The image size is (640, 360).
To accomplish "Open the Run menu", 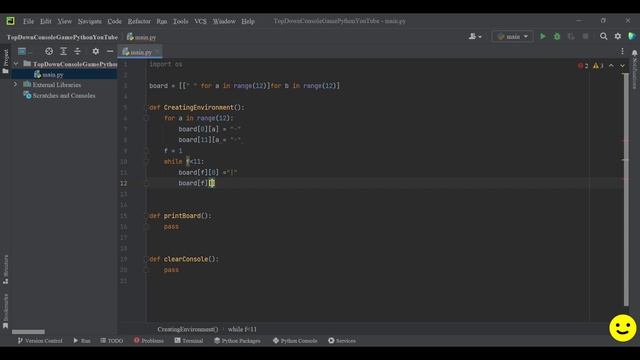I will coord(162,21).
